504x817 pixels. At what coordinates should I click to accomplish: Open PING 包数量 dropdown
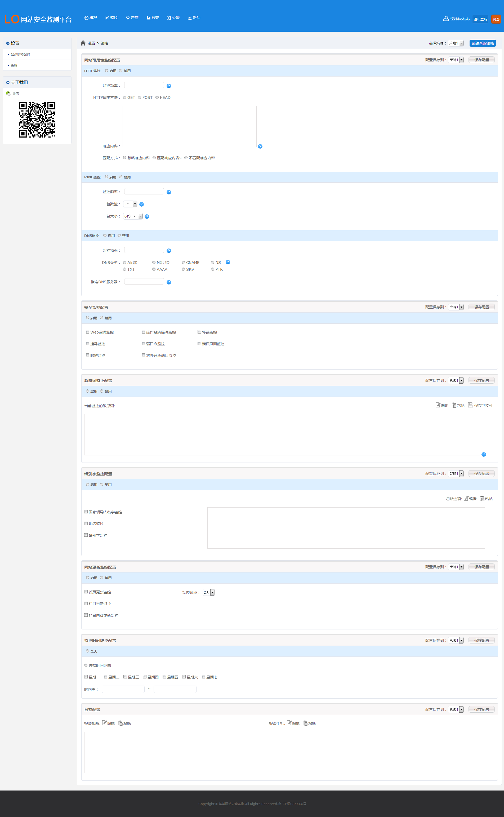coord(130,204)
